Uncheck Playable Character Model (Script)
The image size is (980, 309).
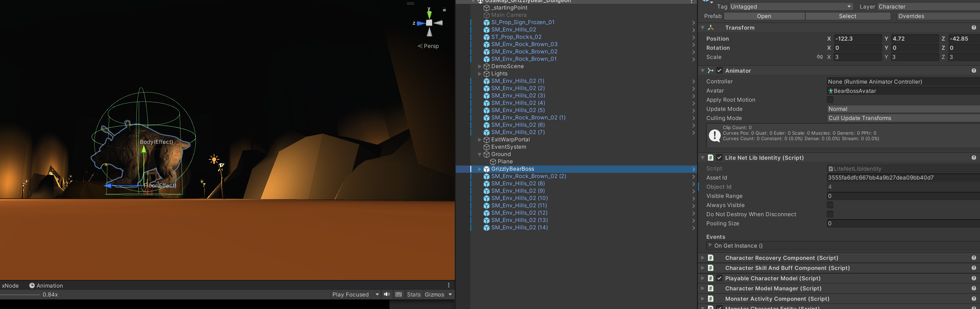click(720, 278)
